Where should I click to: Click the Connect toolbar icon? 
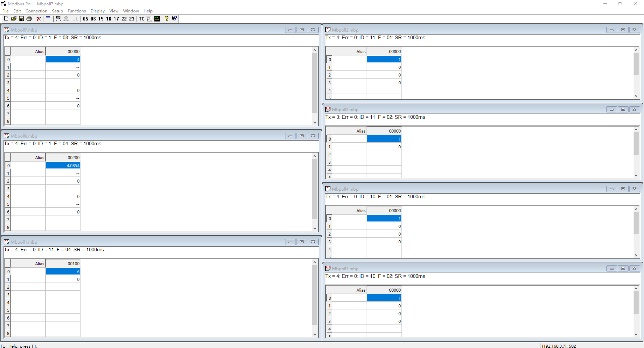pyautogui.click(x=58, y=19)
